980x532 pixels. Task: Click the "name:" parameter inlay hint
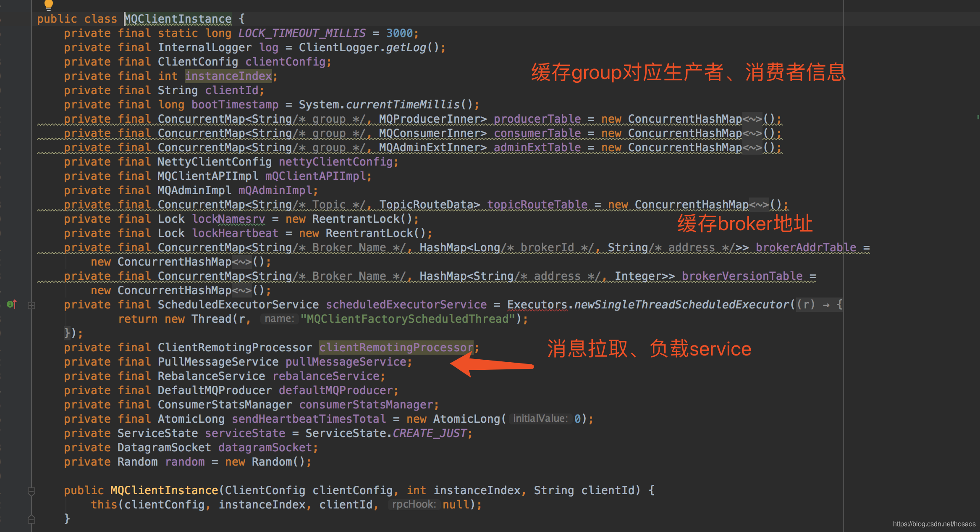click(x=279, y=319)
